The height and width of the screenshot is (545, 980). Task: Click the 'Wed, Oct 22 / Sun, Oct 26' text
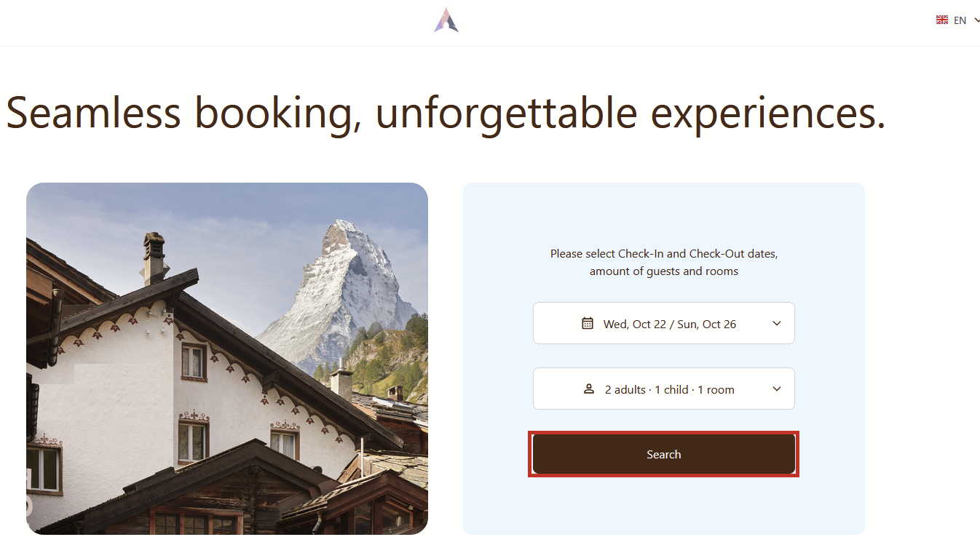tap(669, 324)
